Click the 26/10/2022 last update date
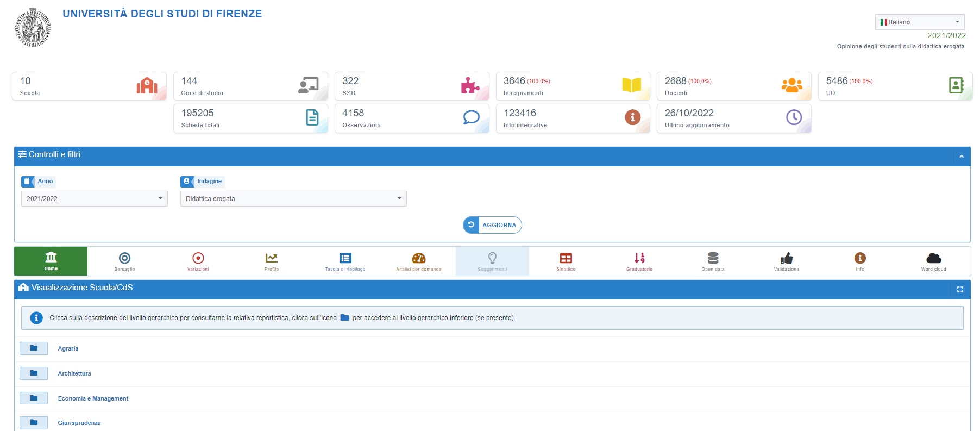This screenshot has width=980, height=431. click(689, 113)
